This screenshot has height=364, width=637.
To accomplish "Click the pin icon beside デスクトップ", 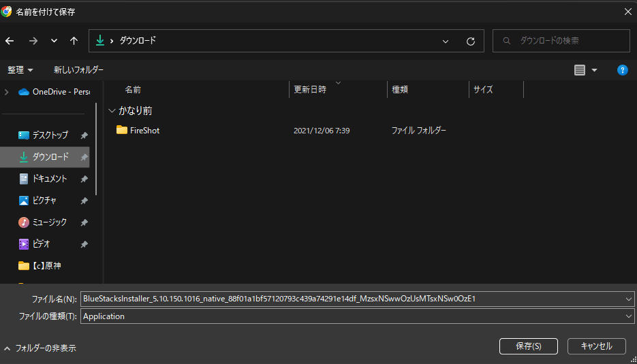I will pos(84,135).
